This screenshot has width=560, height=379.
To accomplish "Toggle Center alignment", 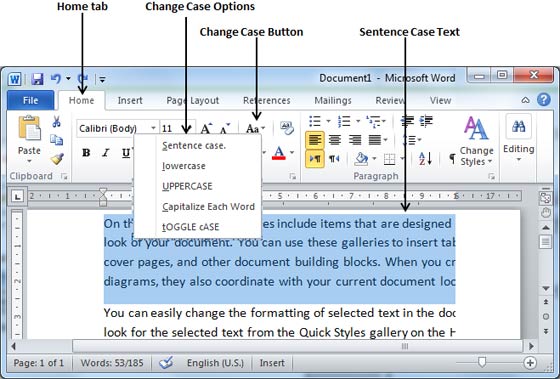I will click(335, 140).
